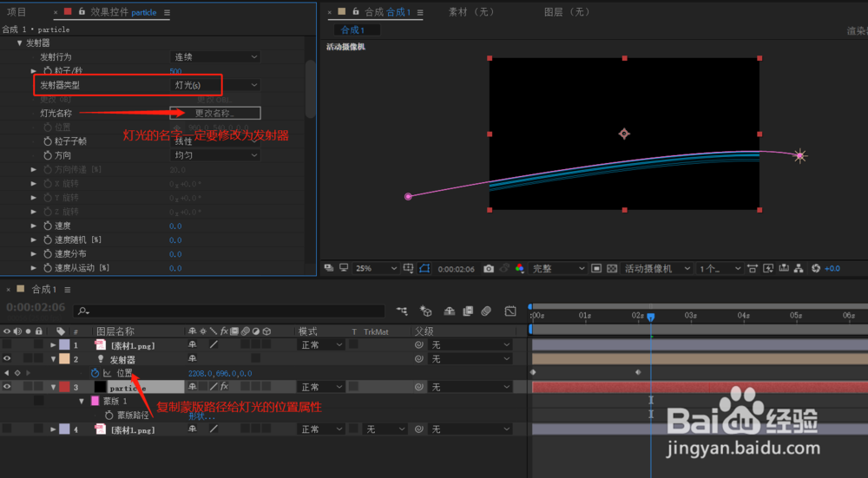The height and width of the screenshot is (478, 868).
Task: Collapse the particle layer properties
Action: click(53, 387)
